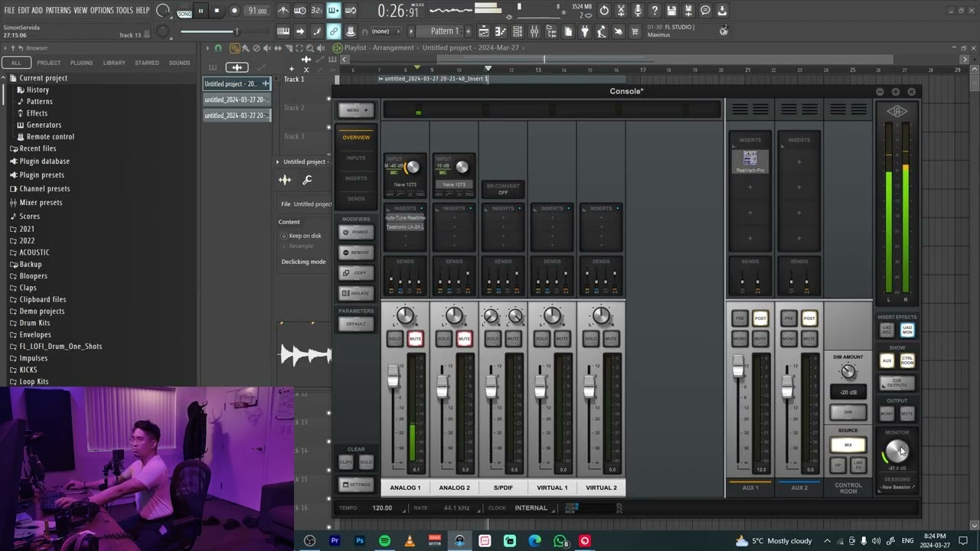Select the ALL tab in Browser
980x551 pixels.
point(16,63)
